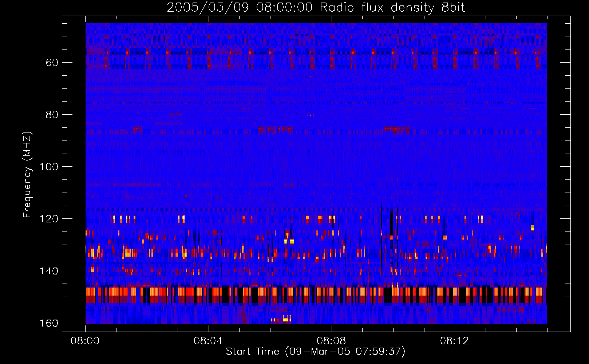
Task: Click the 120 frequency tick label
Action: click(49, 219)
